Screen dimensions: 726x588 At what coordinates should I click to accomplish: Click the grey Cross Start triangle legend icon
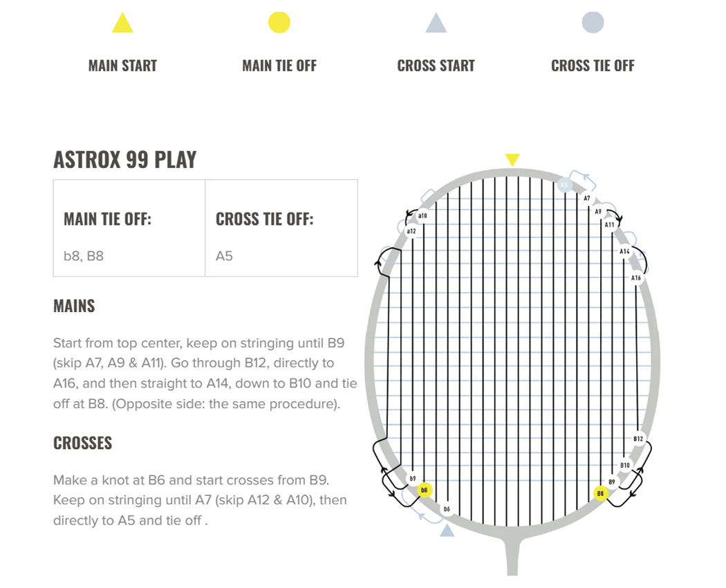[x=436, y=23]
